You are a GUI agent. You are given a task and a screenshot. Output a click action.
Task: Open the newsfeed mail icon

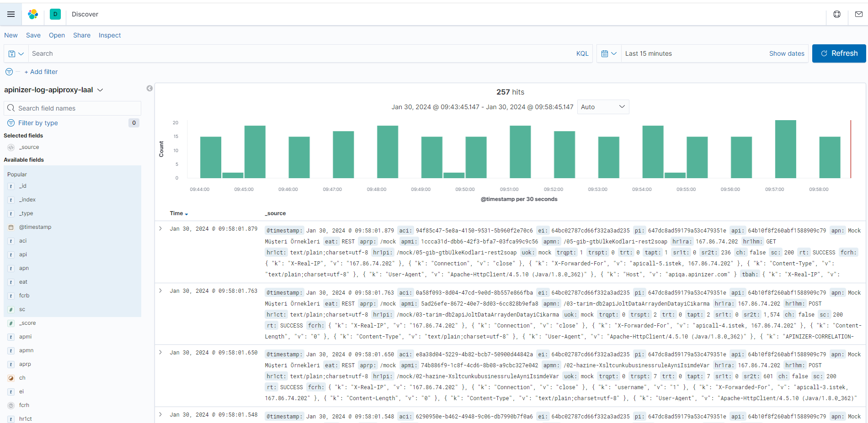click(x=858, y=14)
